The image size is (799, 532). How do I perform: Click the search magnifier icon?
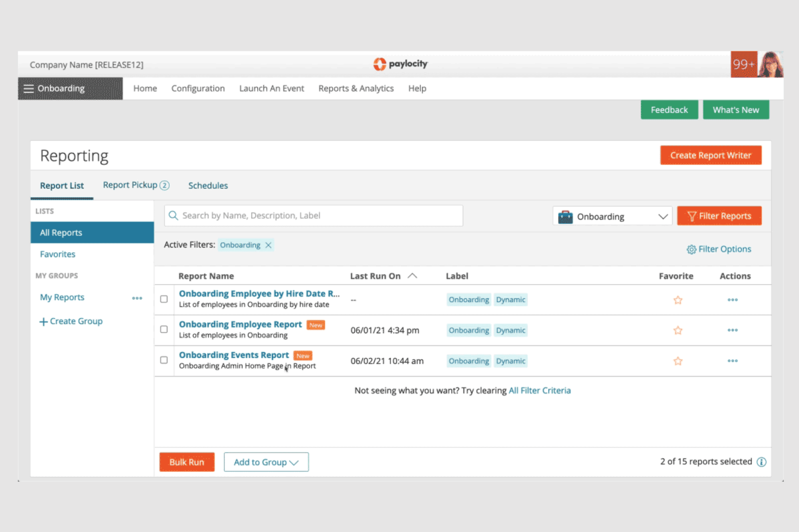coord(173,215)
